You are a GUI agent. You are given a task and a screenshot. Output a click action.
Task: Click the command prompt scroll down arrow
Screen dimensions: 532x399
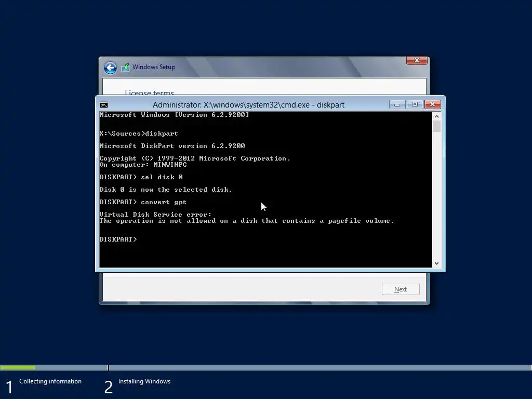coord(436,263)
